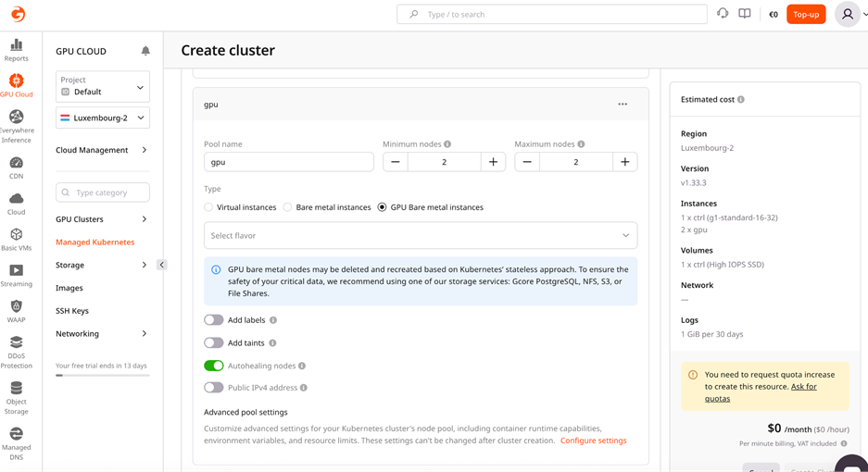Image resolution: width=868 pixels, height=472 pixels.
Task: Click the Add labels info icon
Action: 273,320
